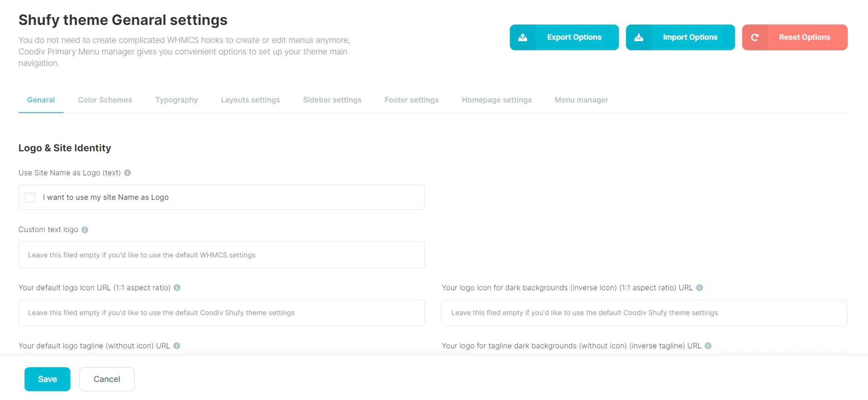
Task: Go to the Menu manager tab
Action: click(581, 100)
